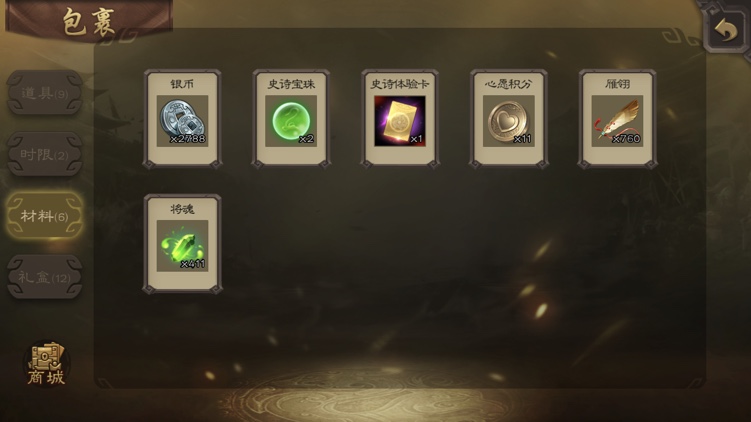Click the 将魂 item card title
The image size is (751, 422).
182,209
